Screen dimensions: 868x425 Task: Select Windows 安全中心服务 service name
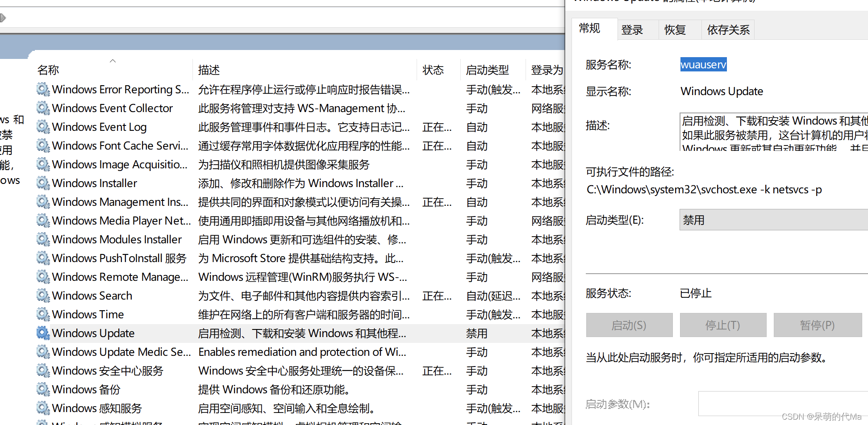tap(108, 371)
